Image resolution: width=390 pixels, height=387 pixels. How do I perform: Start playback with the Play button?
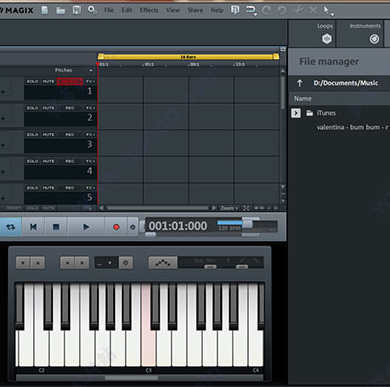pyautogui.click(x=86, y=227)
